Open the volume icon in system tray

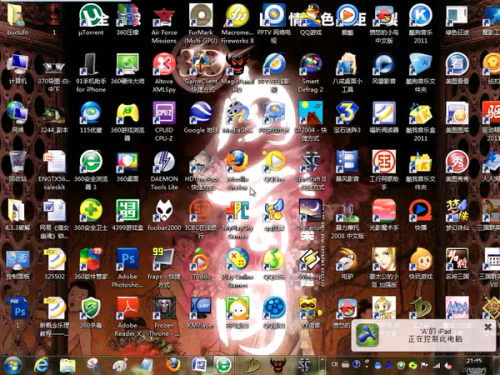[x=448, y=366]
